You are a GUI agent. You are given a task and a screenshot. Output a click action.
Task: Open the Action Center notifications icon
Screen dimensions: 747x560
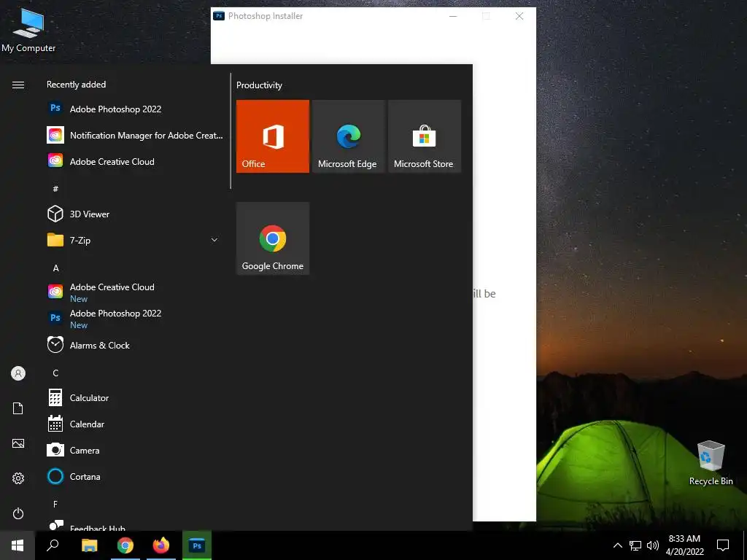pos(723,545)
